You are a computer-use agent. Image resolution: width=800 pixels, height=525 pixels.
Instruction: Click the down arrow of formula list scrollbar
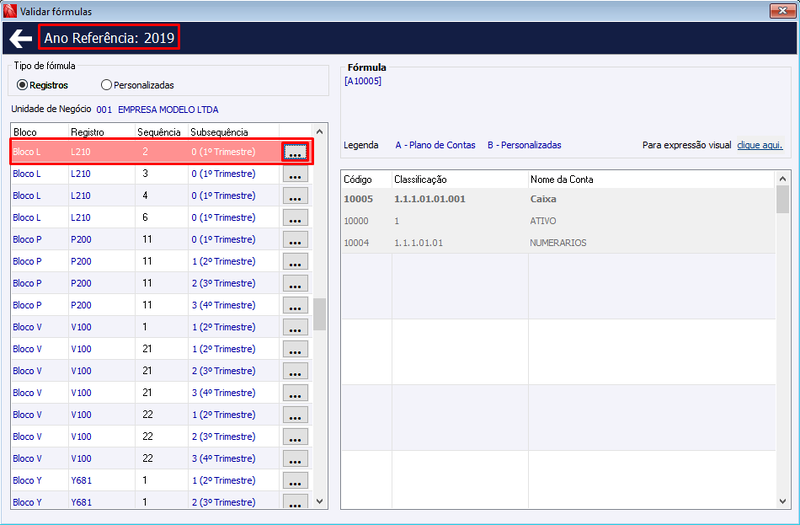point(319,502)
